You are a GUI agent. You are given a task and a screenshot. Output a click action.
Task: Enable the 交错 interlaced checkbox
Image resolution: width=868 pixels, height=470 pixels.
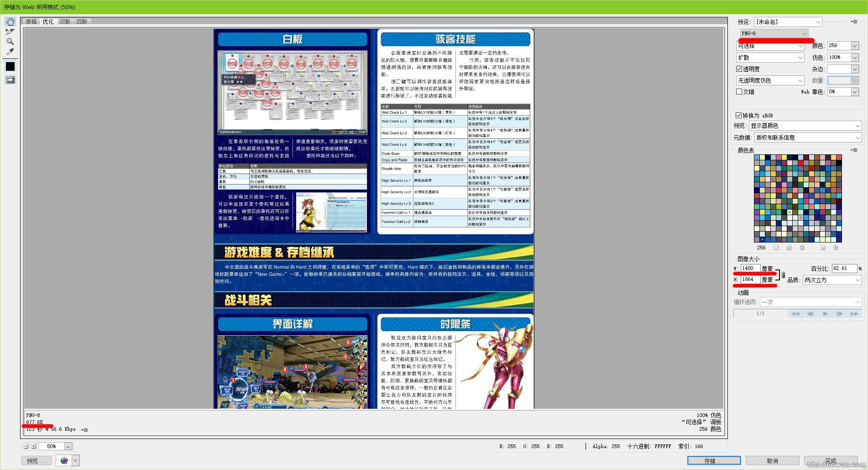point(739,92)
